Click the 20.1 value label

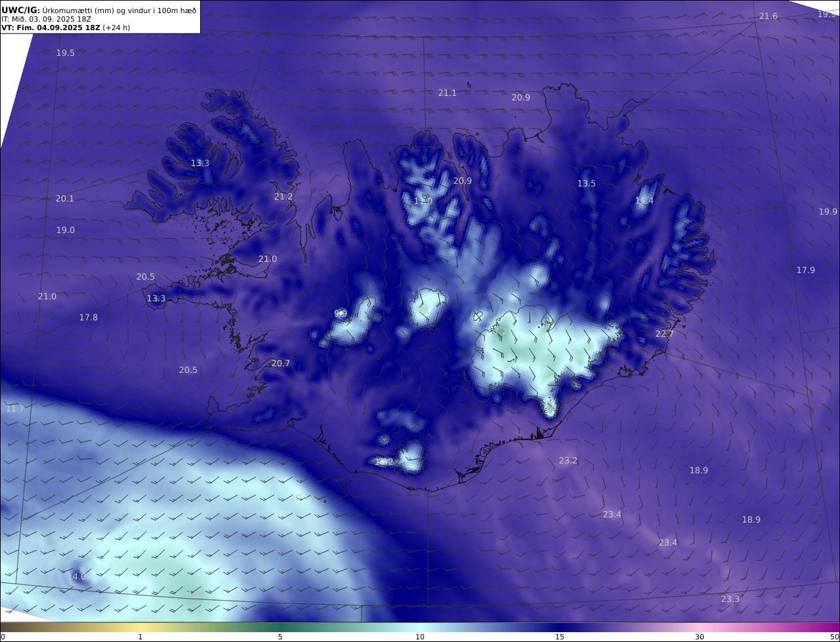coord(65,199)
